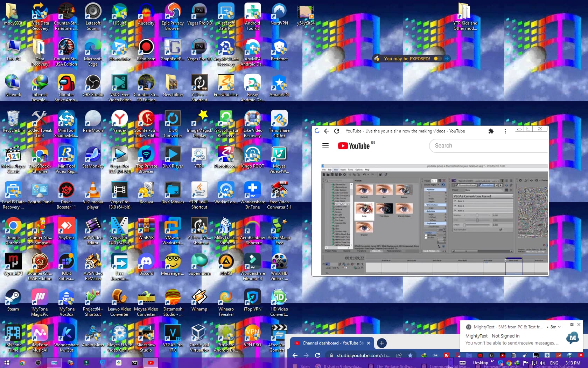Open the Discord desktop icon
The height and width of the screenshot is (368, 588).
click(x=146, y=265)
